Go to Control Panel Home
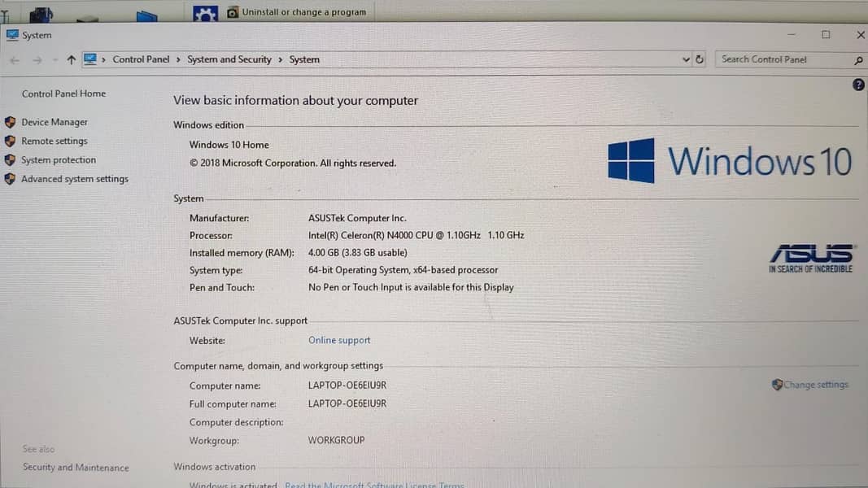This screenshot has height=488, width=868. click(x=63, y=94)
